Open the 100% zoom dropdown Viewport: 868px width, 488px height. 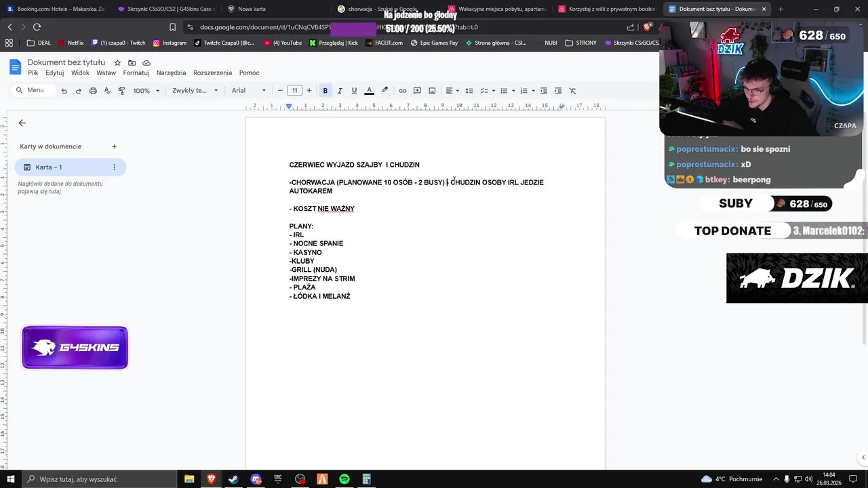[x=146, y=91]
